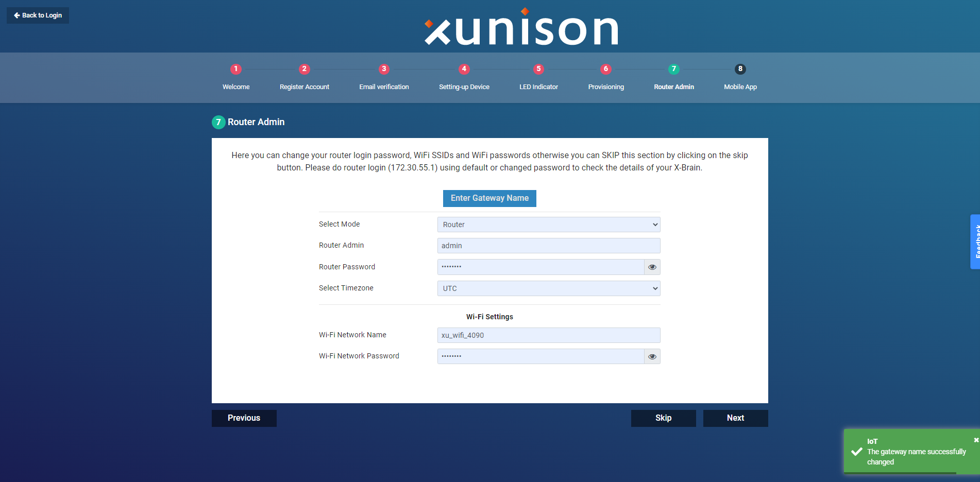Select step 2 circle for Register Account

click(x=305, y=69)
